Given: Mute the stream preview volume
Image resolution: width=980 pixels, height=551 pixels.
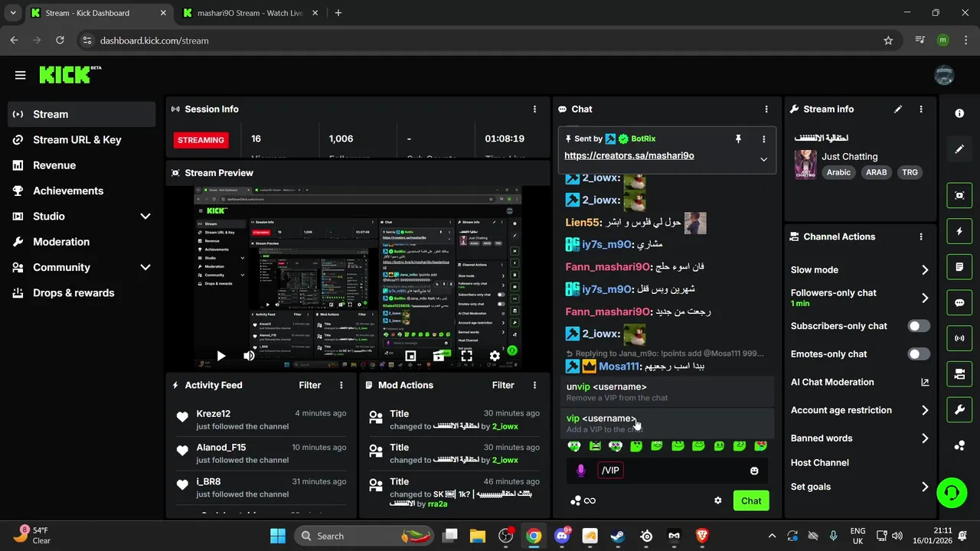Looking at the screenshot, I should tap(249, 356).
